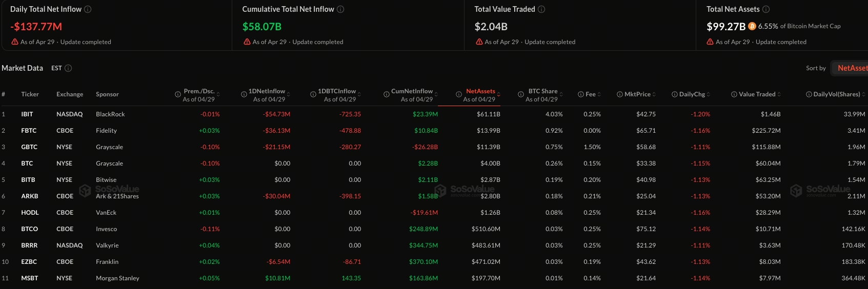Viewport: 868px width, 289px height.
Task: Open info icon for BTC Share column
Action: (521, 94)
